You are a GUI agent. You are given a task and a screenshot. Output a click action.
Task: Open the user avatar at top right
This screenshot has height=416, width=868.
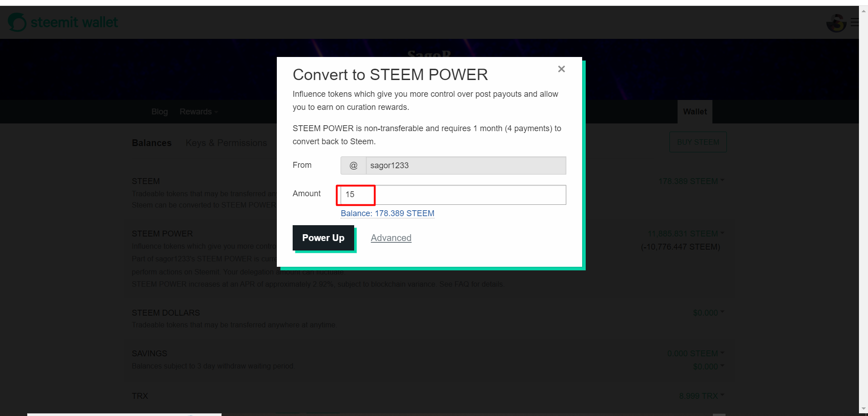(836, 23)
